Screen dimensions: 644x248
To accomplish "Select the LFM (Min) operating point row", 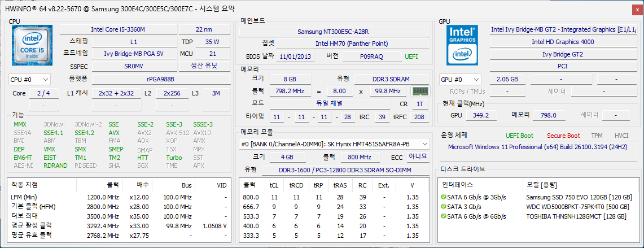I will click(x=119, y=197).
